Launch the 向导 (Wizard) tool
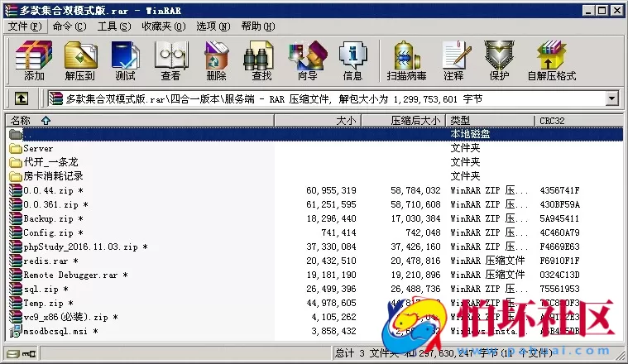This screenshot has width=628, height=364. point(307,60)
